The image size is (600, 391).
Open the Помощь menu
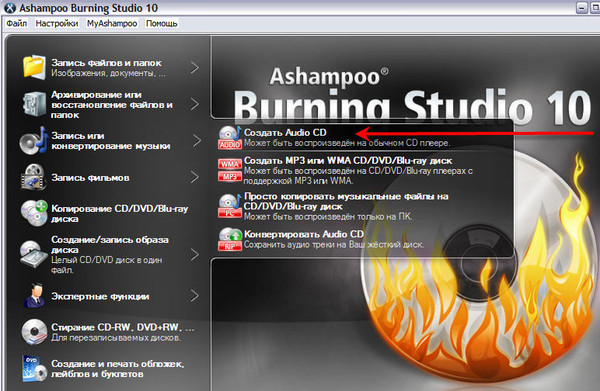(161, 24)
